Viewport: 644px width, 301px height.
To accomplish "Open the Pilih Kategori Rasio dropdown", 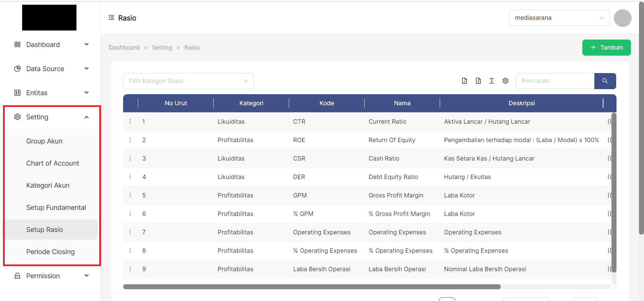I will click(188, 81).
